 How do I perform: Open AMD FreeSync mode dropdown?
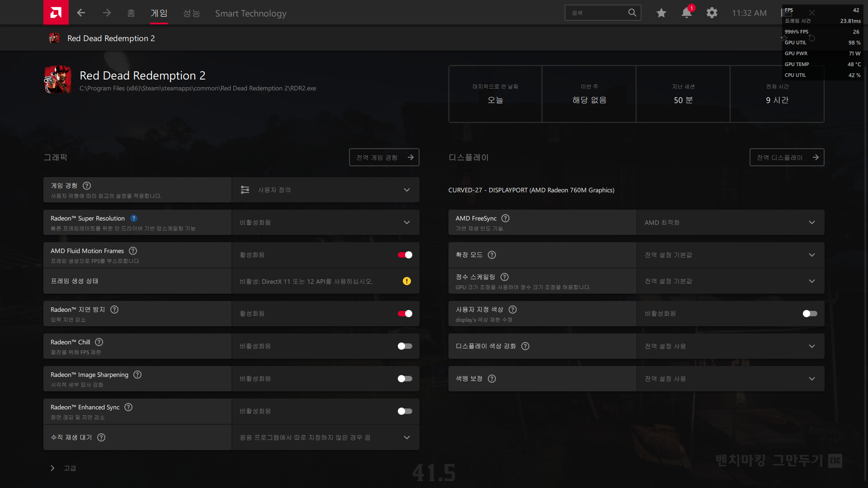point(812,222)
